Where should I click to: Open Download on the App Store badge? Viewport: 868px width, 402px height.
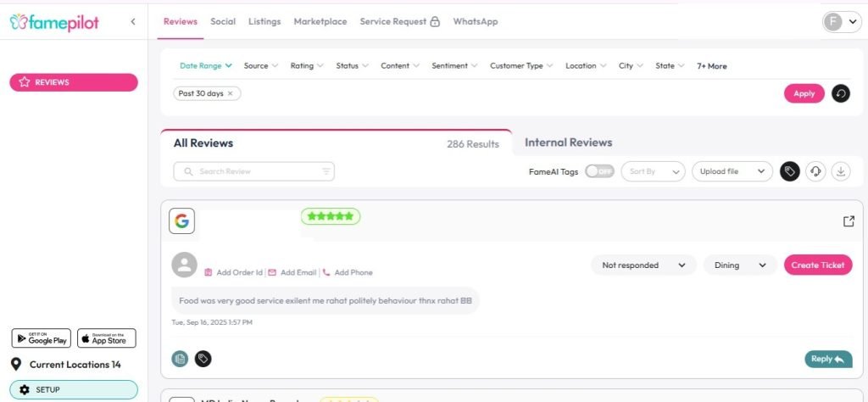click(106, 338)
